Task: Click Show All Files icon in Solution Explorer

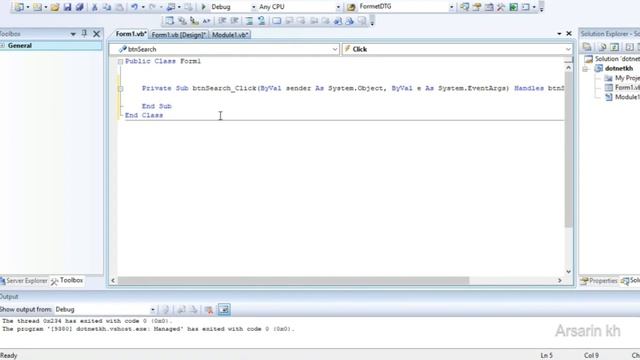Action: 602,47
